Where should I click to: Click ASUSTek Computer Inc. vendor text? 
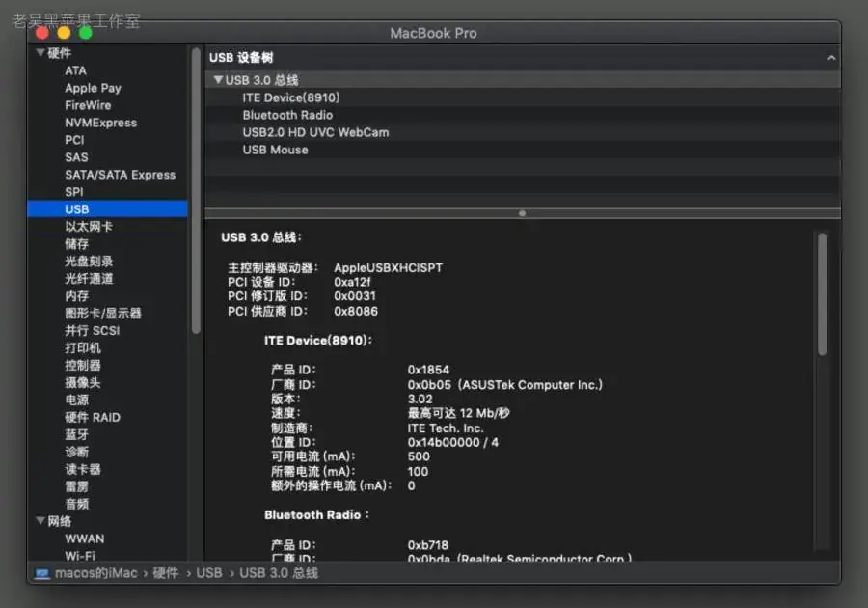(x=530, y=385)
